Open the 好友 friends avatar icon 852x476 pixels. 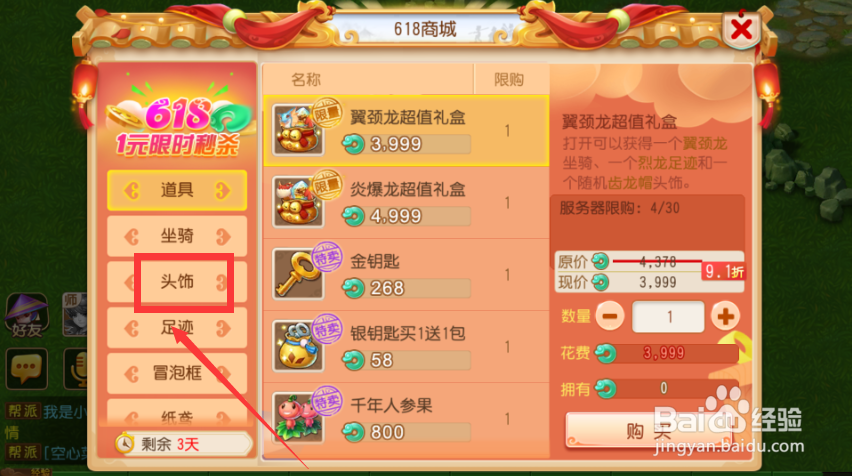[26, 315]
